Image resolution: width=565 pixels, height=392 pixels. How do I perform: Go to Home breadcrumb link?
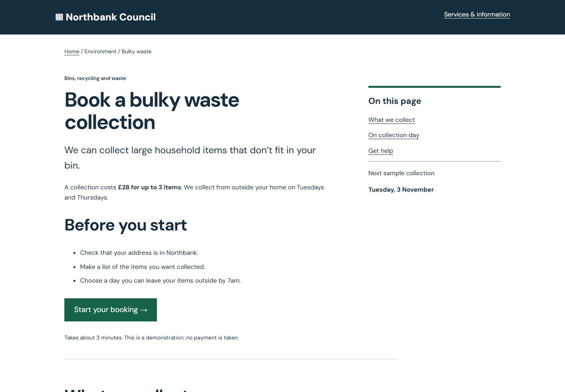tap(72, 51)
